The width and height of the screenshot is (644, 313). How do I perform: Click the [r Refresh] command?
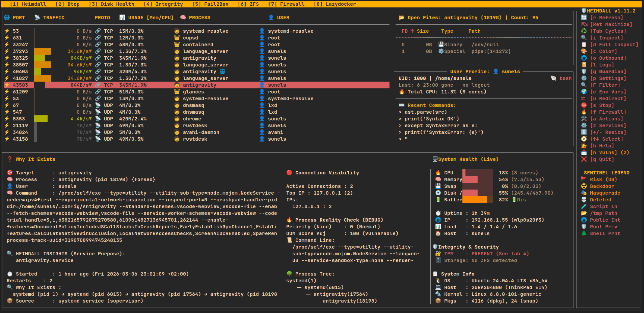click(607, 18)
